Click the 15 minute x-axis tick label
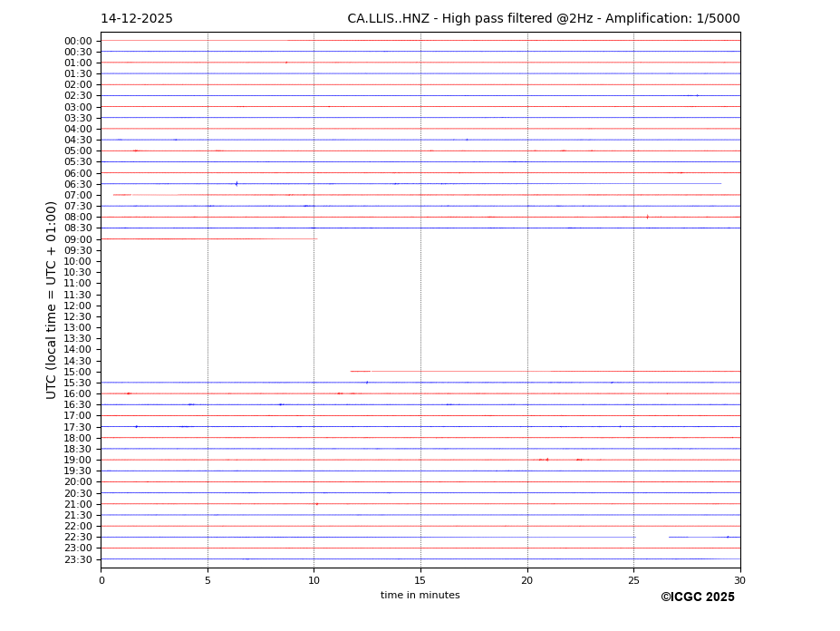Viewport: 840px width, 631px height. point(420,581)
